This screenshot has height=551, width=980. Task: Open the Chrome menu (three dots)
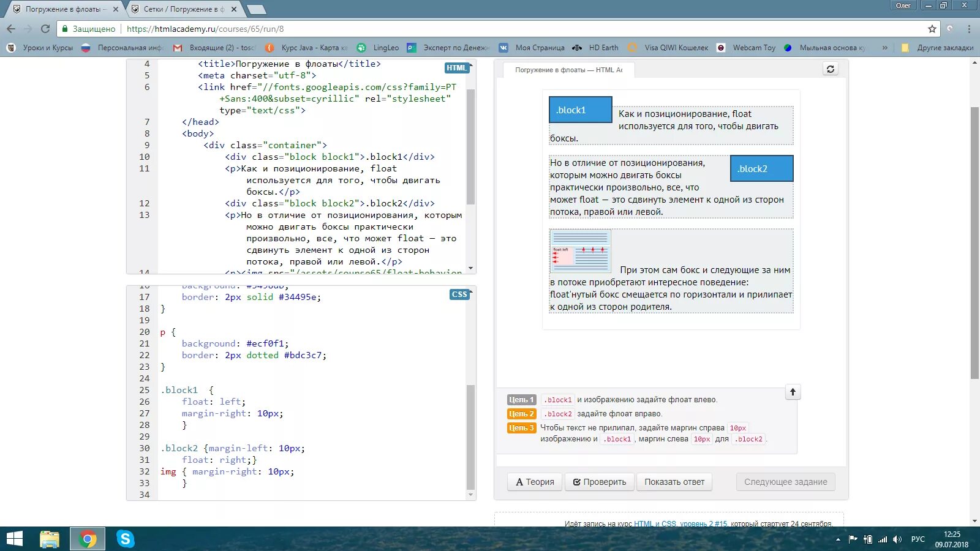point(969,29)
